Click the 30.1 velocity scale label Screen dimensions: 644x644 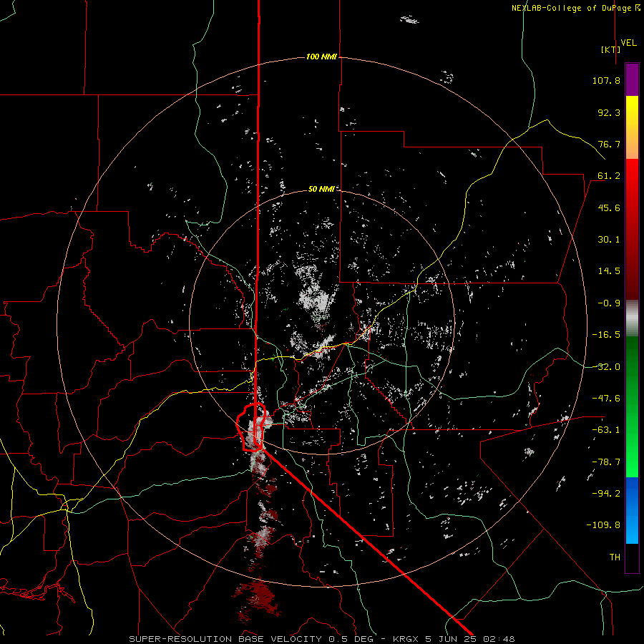(609, 240)
